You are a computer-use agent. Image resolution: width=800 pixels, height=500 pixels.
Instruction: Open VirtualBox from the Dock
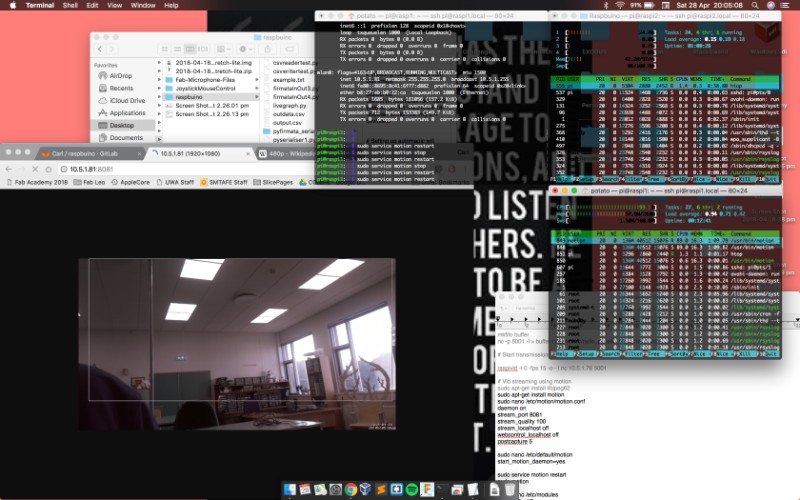tap(365, 490)
